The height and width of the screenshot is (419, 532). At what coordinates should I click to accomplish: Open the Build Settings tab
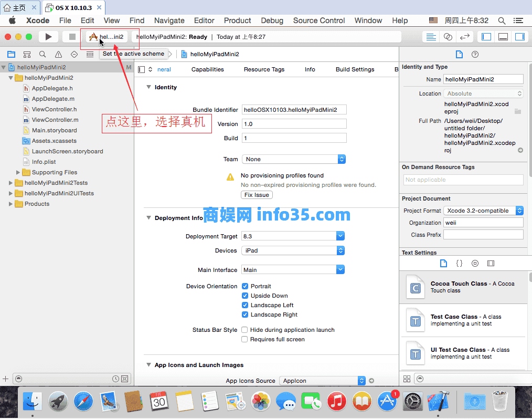[355, 70]
